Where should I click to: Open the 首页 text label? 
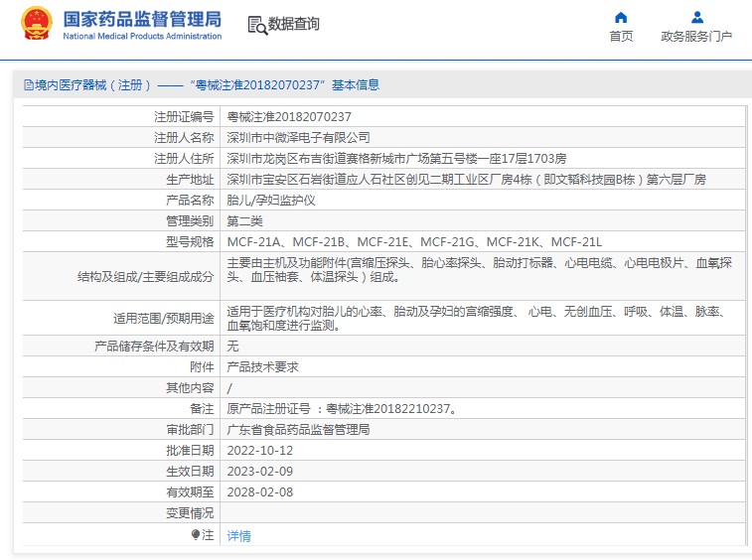tap(621, 37)
